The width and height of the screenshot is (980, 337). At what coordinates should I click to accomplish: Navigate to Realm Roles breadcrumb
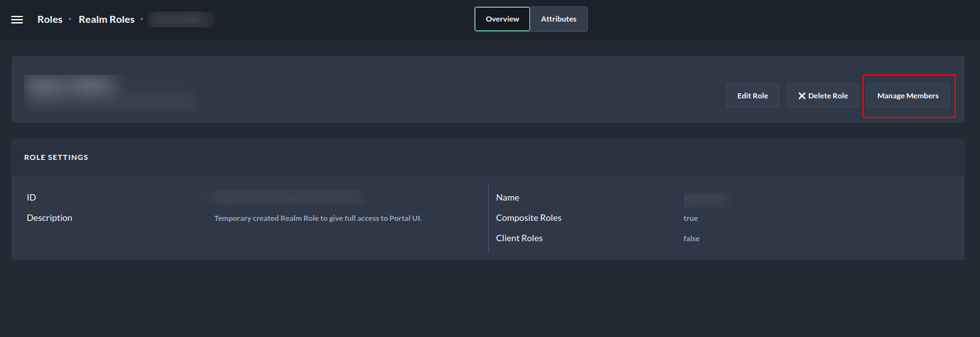(107, 20)
